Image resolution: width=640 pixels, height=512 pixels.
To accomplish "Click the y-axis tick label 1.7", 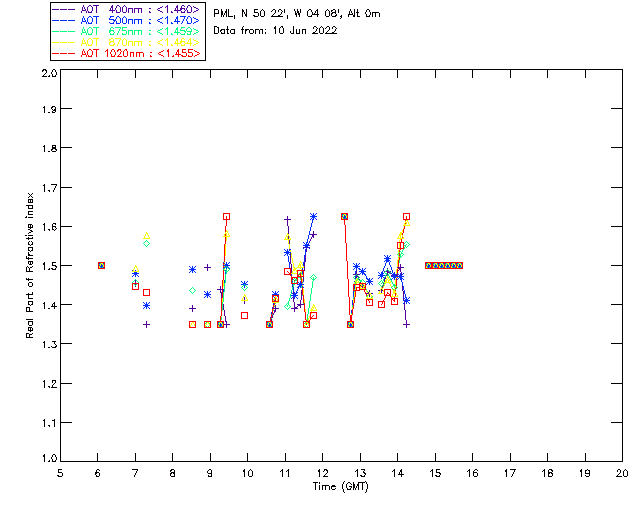I will (49, 188).
